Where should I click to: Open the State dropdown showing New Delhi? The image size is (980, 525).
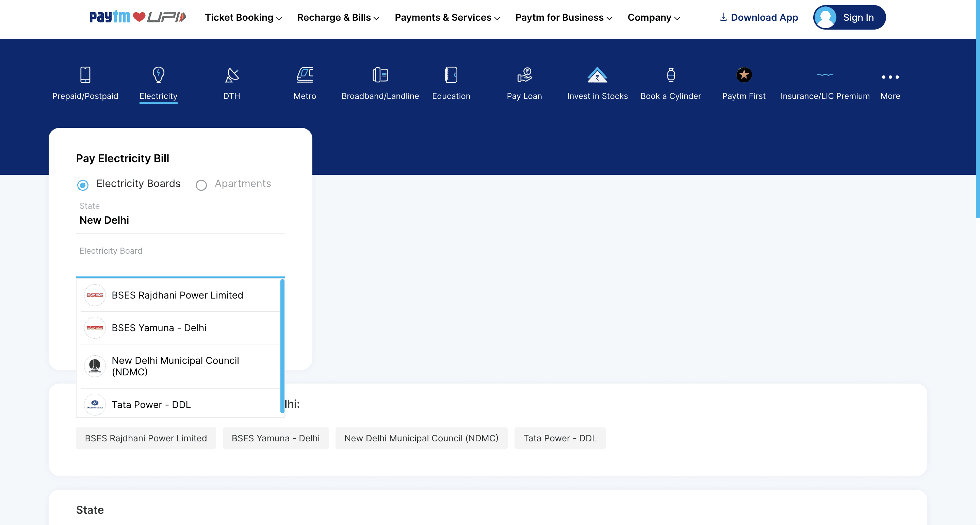[180, 220]
